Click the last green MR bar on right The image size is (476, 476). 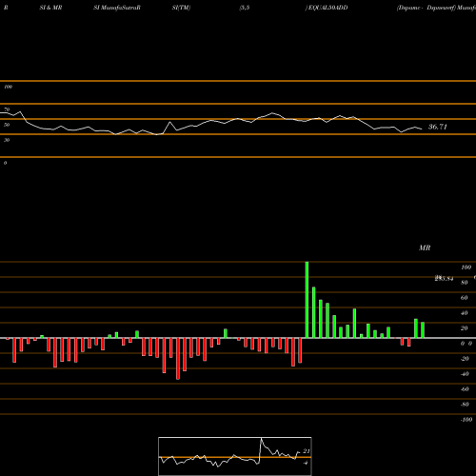[x=423, y=330]
